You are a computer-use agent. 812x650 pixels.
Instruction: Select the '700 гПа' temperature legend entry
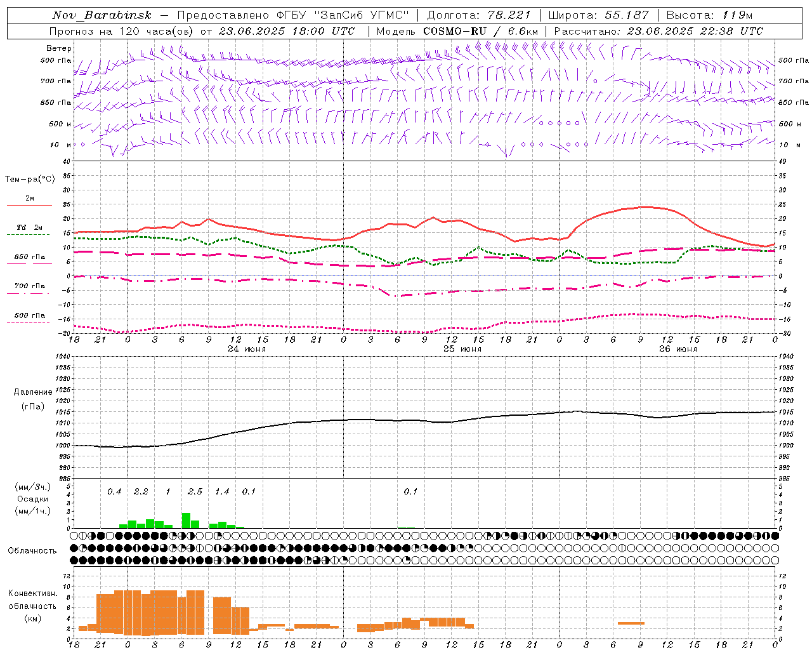30,286
